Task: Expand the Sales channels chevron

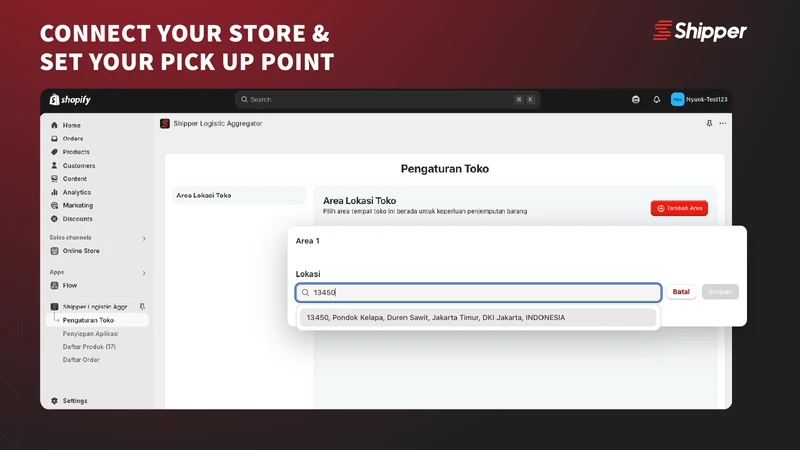Action: [x=144, y=238]
